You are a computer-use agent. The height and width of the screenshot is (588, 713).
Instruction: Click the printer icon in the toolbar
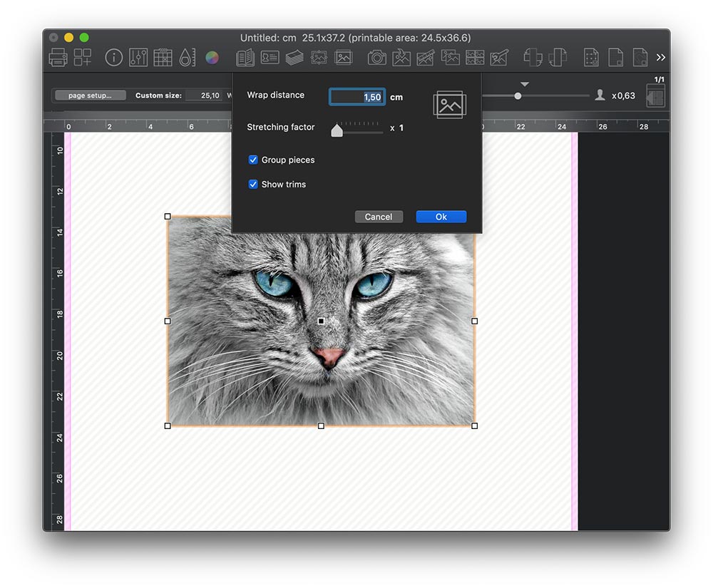(x=58, y=58)
